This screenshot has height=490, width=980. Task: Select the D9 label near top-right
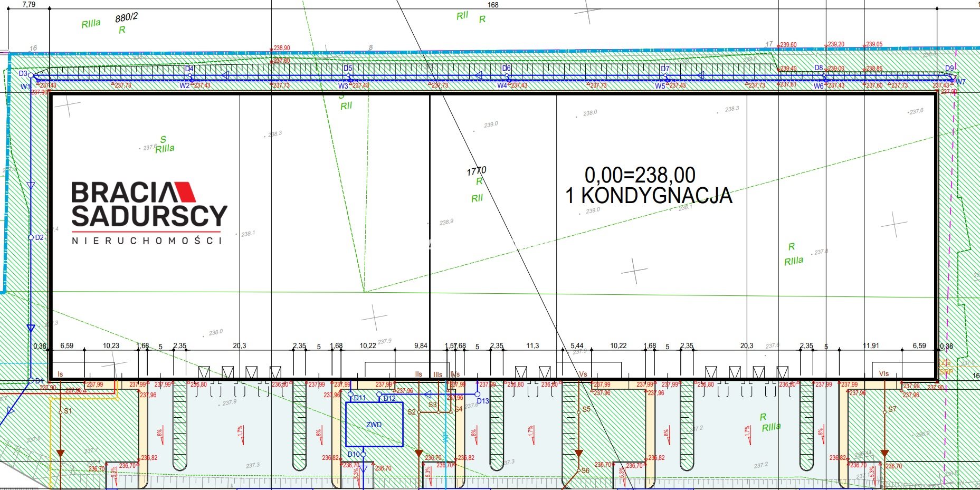click(x=949, y=68)
